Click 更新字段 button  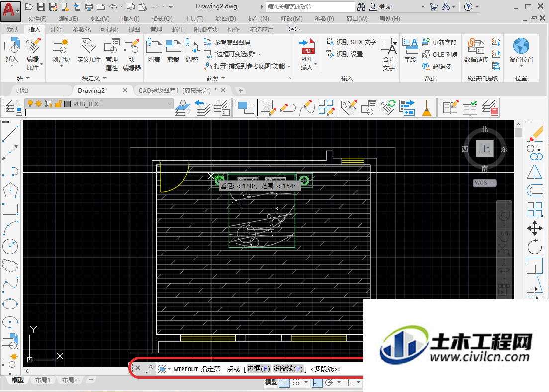coord(440,42)
